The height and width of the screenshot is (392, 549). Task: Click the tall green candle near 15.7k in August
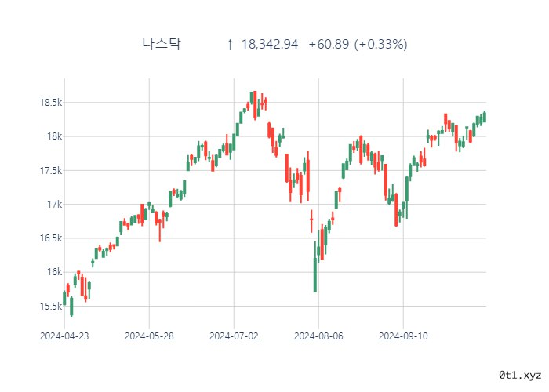tap(315, 267)
